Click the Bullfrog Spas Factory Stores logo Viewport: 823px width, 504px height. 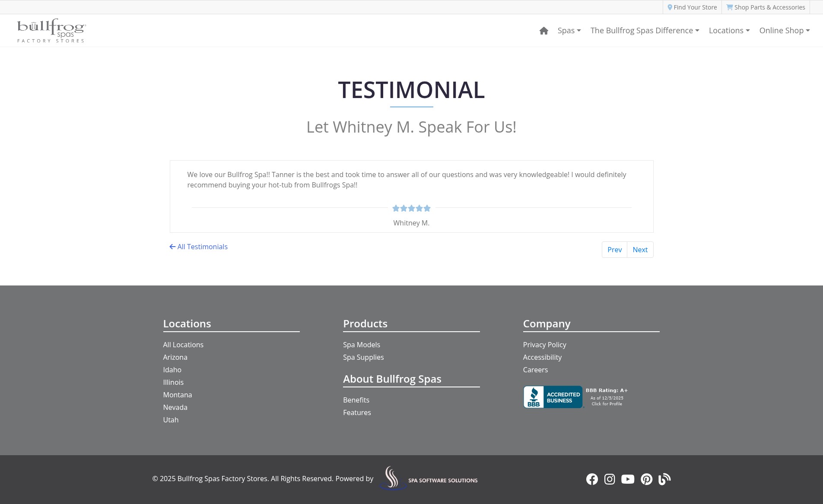click(x=51, y=31)
